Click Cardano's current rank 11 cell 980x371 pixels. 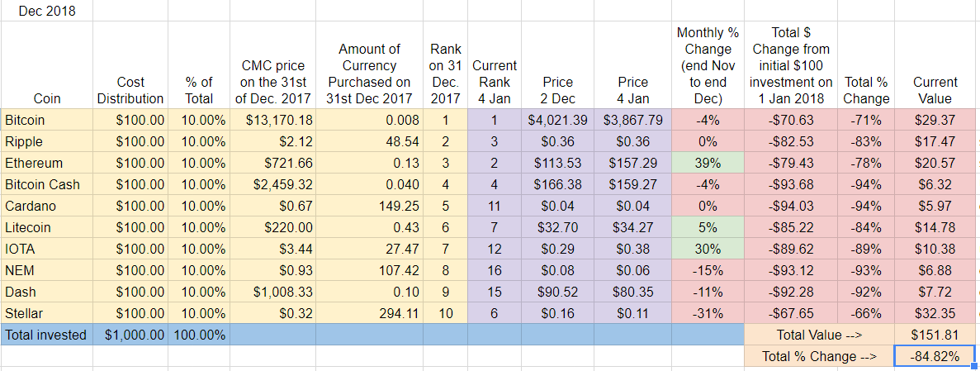pos(495,206)
